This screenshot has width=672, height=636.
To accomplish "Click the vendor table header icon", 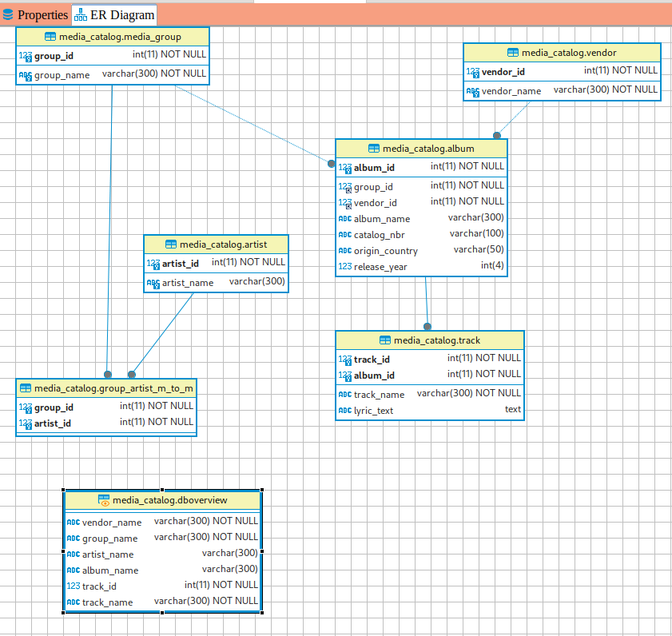I will click(x=513, y=53).
